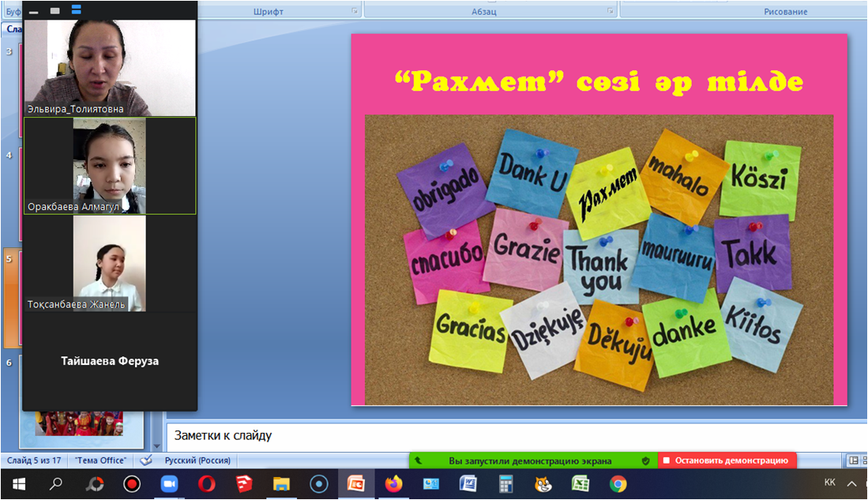Select Орақбаева Алмагул video tile
The image size is (868, 500).
click(x=109, y=166)
